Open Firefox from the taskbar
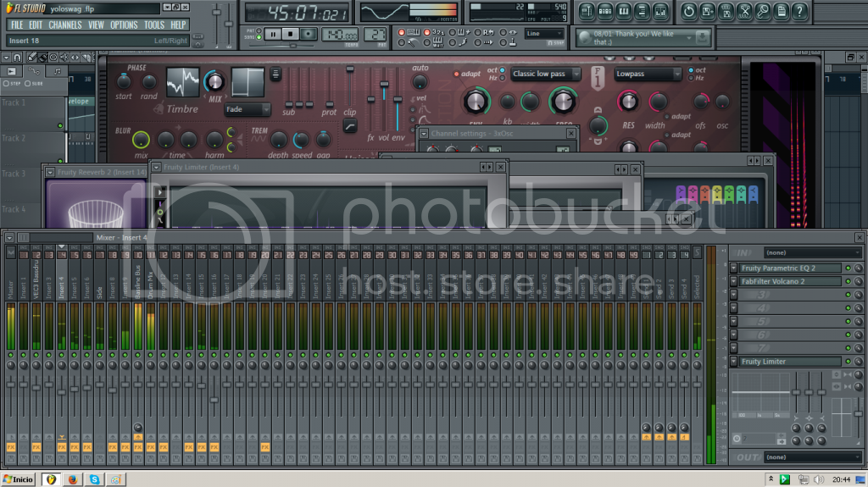The image size is (868, 487). 73,479
